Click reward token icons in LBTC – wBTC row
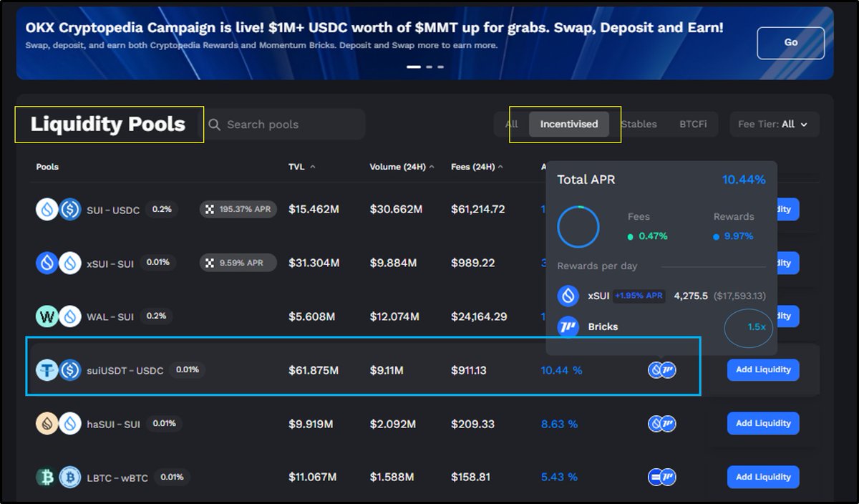The width and height of the screenshot is (859, 504). click(662, 478)
